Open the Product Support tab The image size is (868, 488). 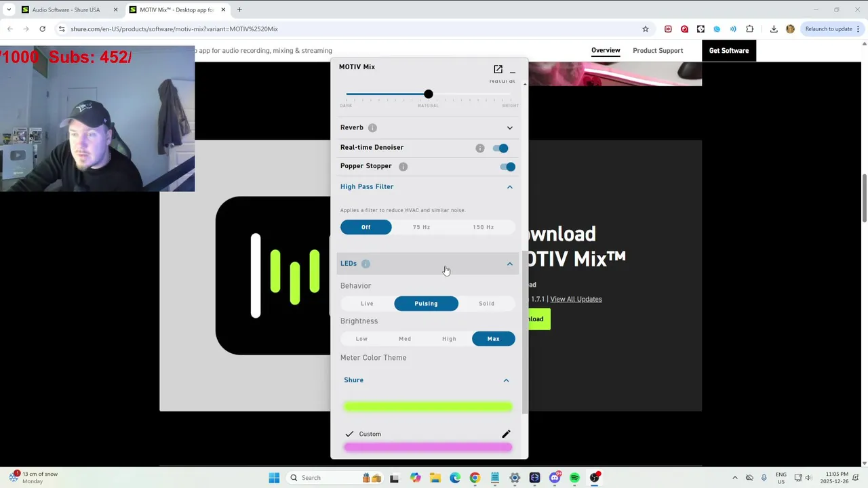[x=658, y=50]
